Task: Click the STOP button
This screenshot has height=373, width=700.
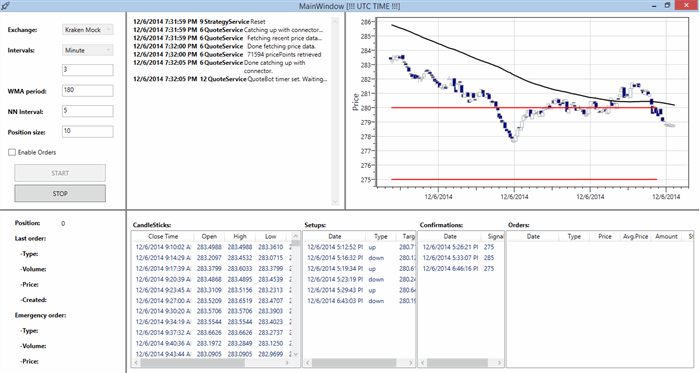Action: coord(60,194)
